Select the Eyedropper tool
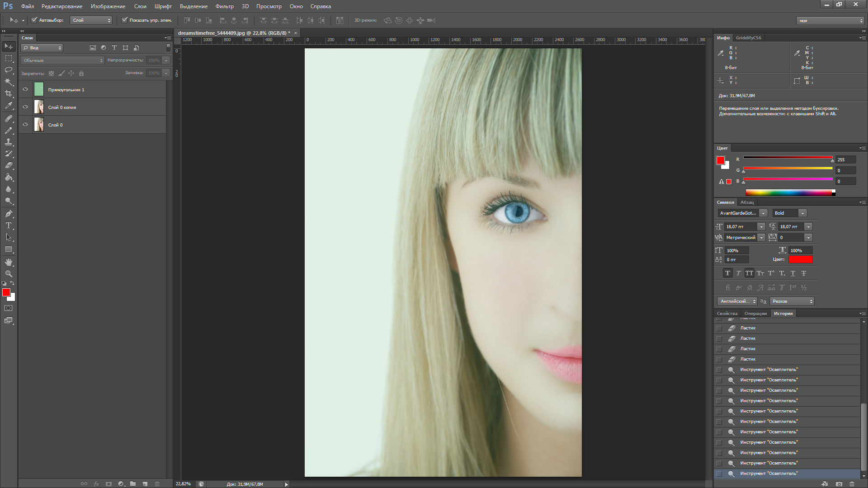868x488 pixels. pos(9,105)
